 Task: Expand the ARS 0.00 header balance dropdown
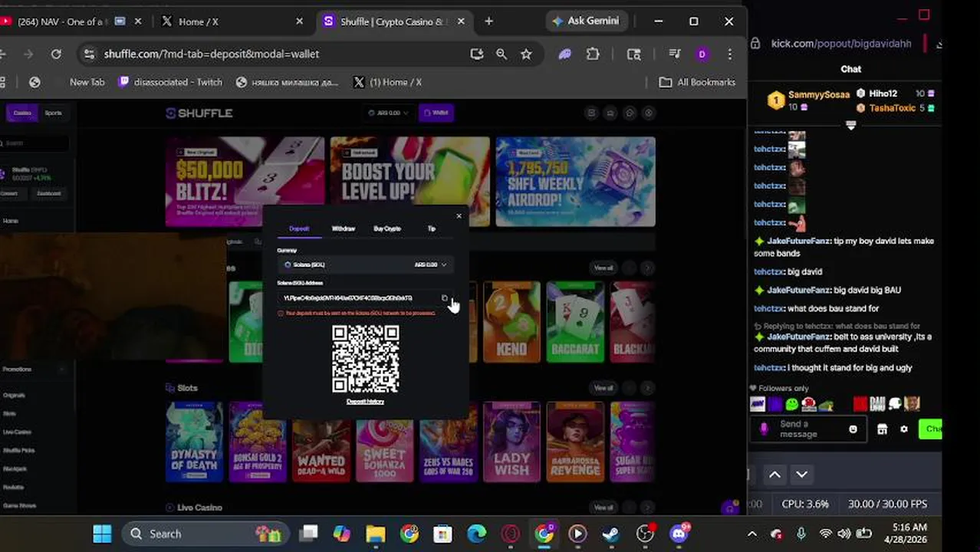388,113
